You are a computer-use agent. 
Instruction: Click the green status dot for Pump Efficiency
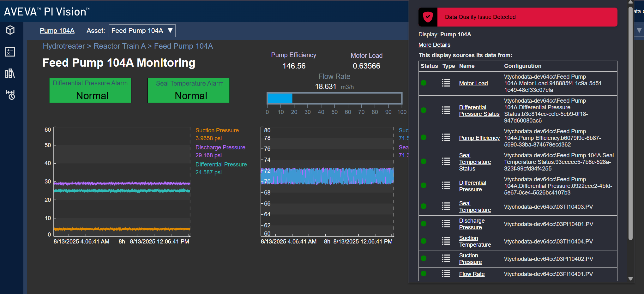(424, 138)
